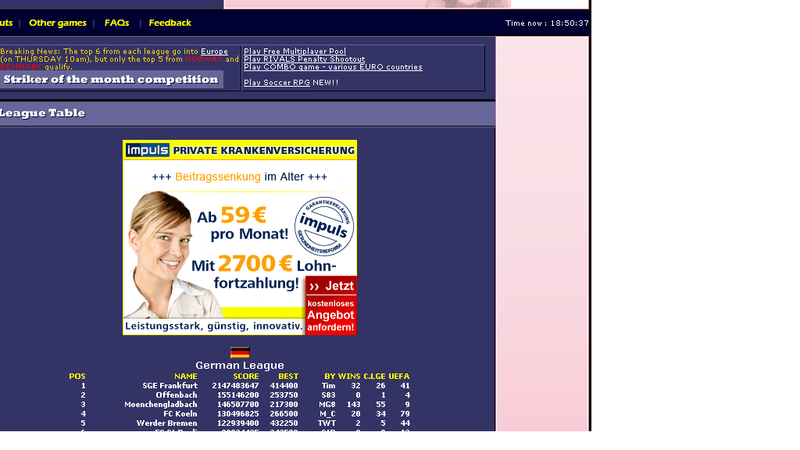Screen dimensions: 800x450
Task: Click the round impuls guarantee stamp
Action: 324,226
